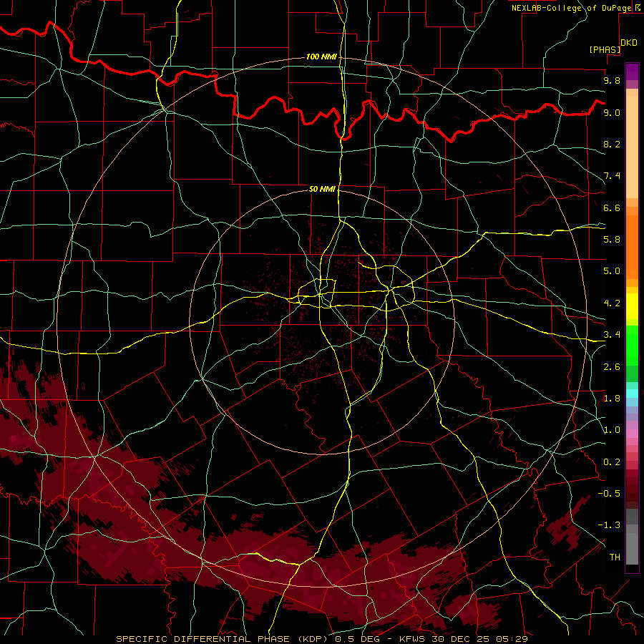Click the 5.0 value on the scale

(x=612, y=271)
